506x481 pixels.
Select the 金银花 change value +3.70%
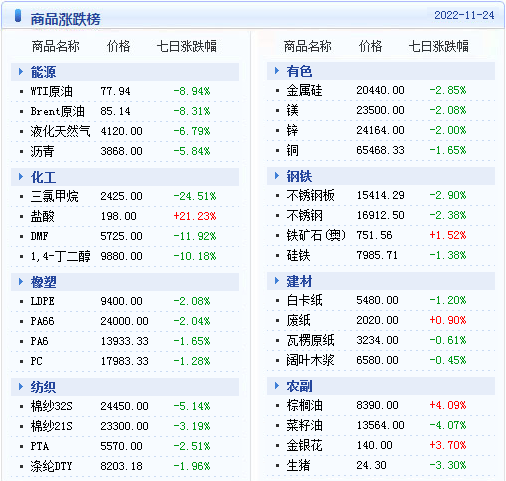[448, 445]
